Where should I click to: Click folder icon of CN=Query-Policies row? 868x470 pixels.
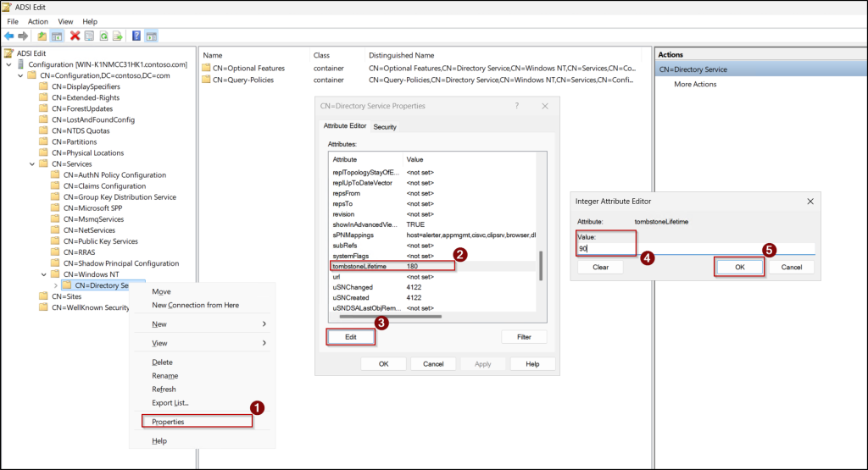pos(206,80)
